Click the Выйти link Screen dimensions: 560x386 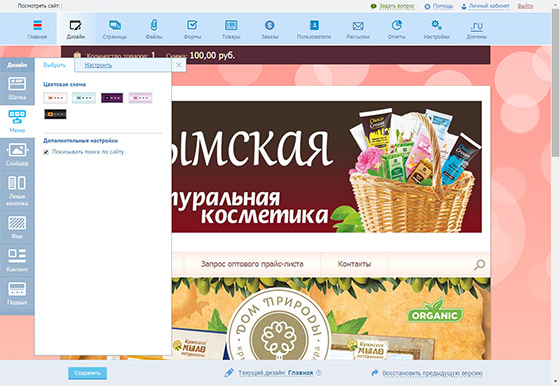point(525,6)
